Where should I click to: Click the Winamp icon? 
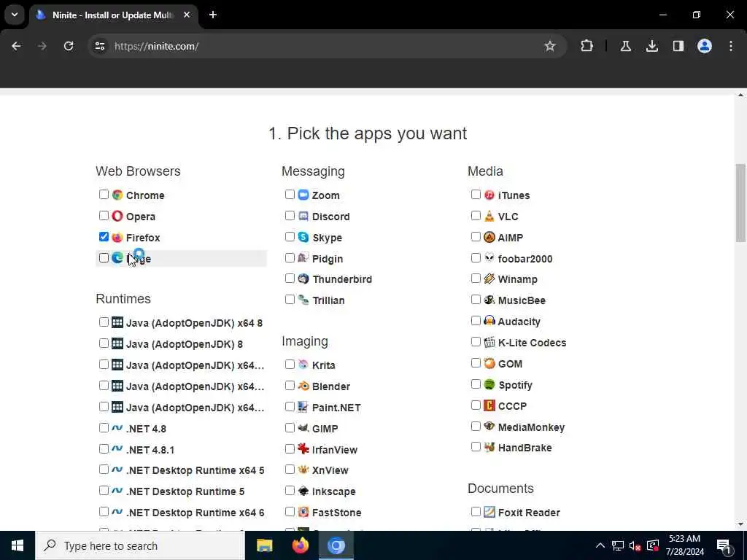click(489, 279)
